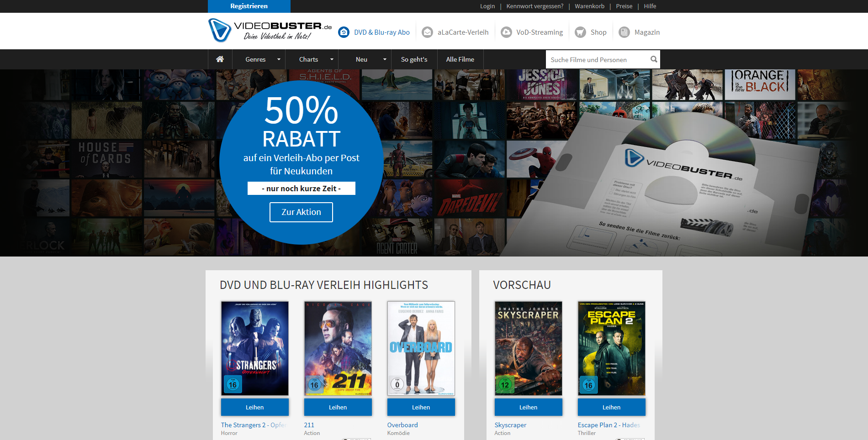Open the 211 cover thumbnail
The height and width of the screenshot is (440, 868).
point(338,348)
